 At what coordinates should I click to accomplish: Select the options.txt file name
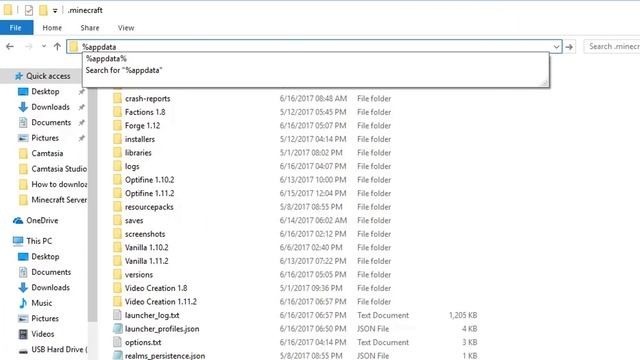click(x=143, y=342)
